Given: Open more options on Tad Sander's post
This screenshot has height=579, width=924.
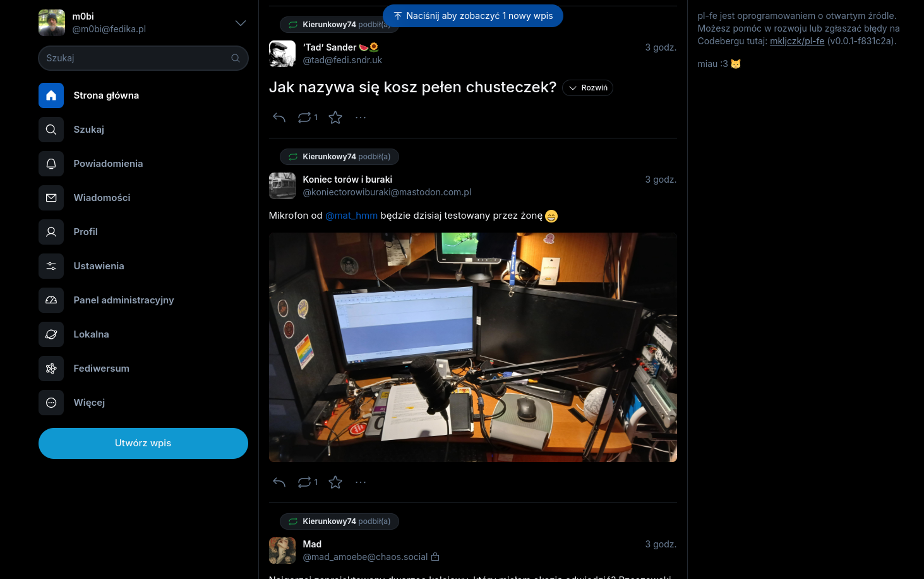Looking at the screenshot, I should 361,118.
